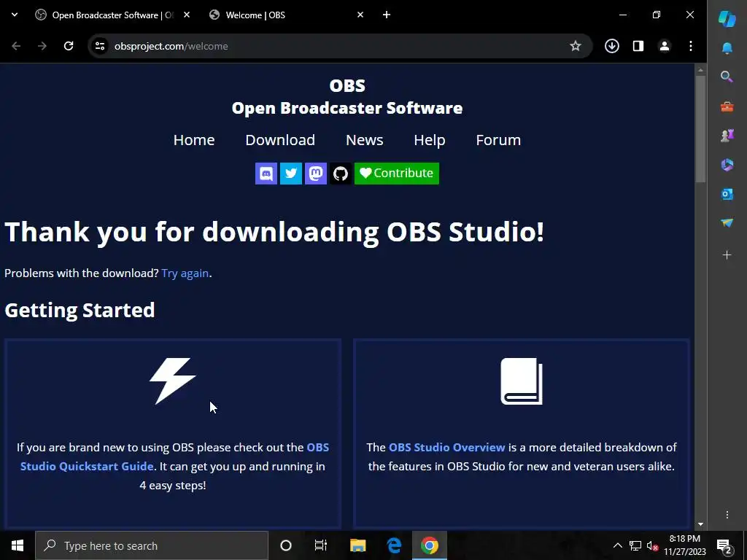Reload the current page
This screenshot has width=747, height=560.
[69, 46]
